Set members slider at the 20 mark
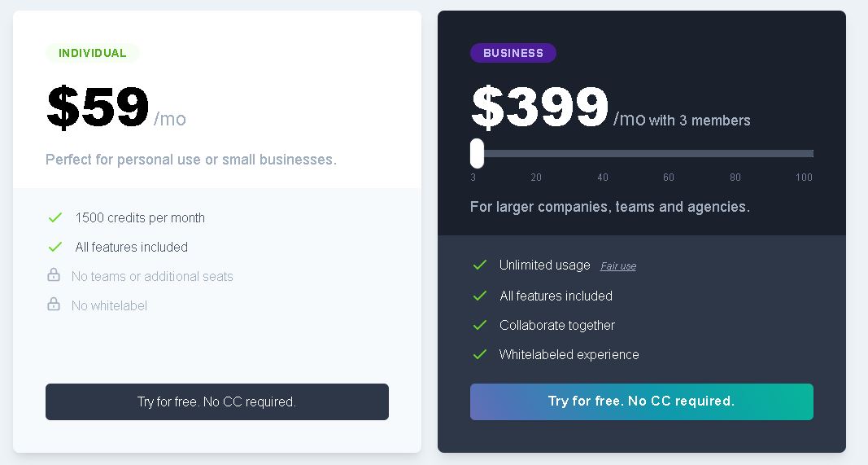The image size is (868, 465). click(x=536, y=154)
